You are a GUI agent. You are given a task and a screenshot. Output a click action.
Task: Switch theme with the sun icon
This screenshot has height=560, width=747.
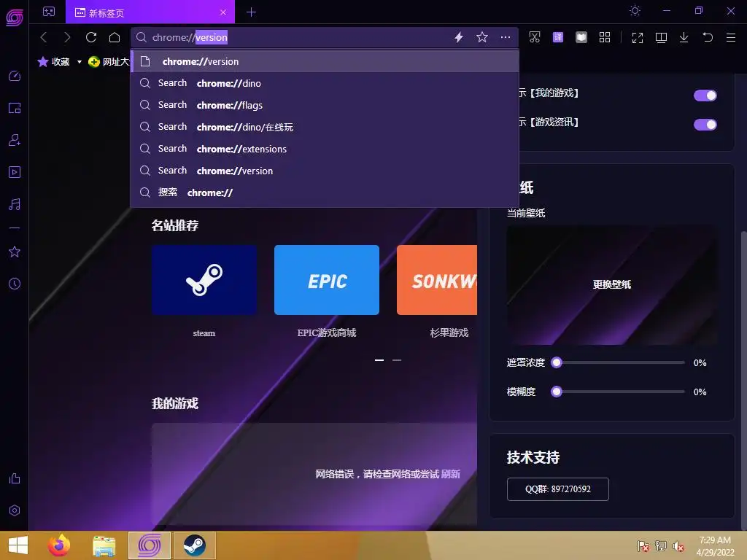pos(635,10)
